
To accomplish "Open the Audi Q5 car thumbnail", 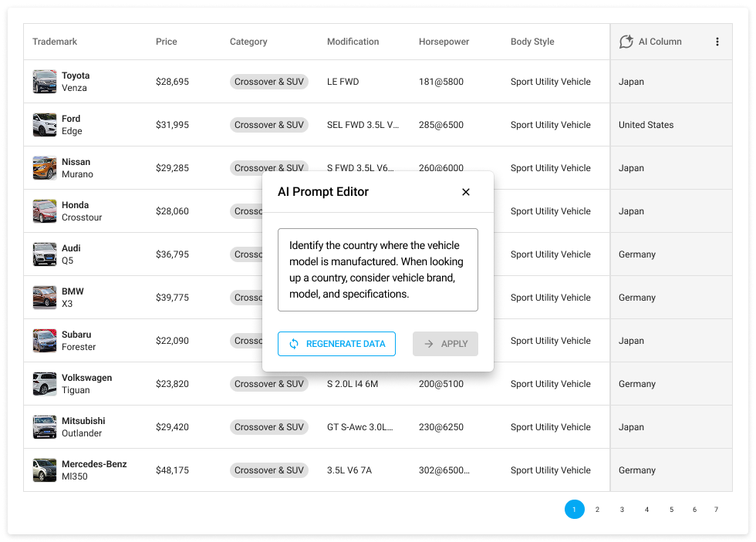I will 45,254.
